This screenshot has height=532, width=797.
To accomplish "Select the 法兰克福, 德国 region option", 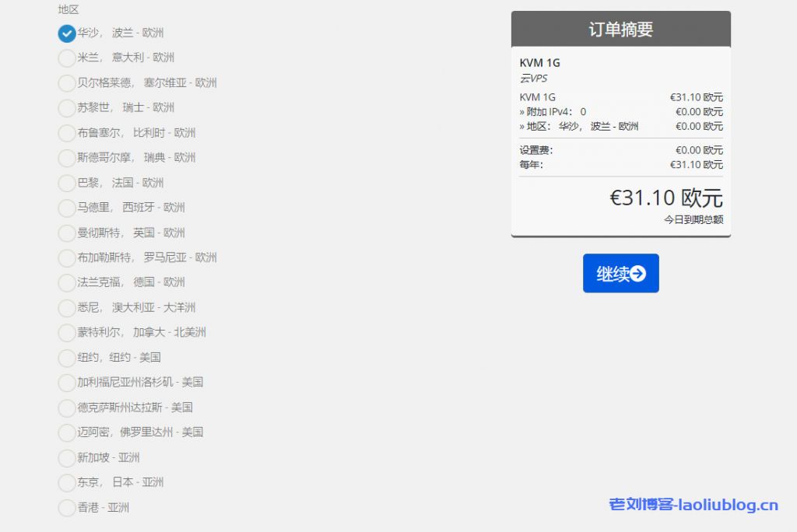I will pyautogui.click(x=66, y=283).
